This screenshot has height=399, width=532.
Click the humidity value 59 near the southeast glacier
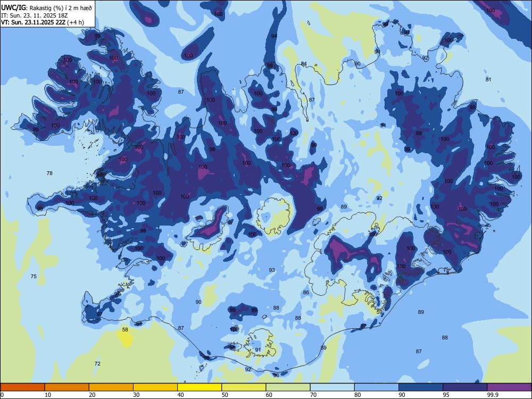[x=379, y=312]
